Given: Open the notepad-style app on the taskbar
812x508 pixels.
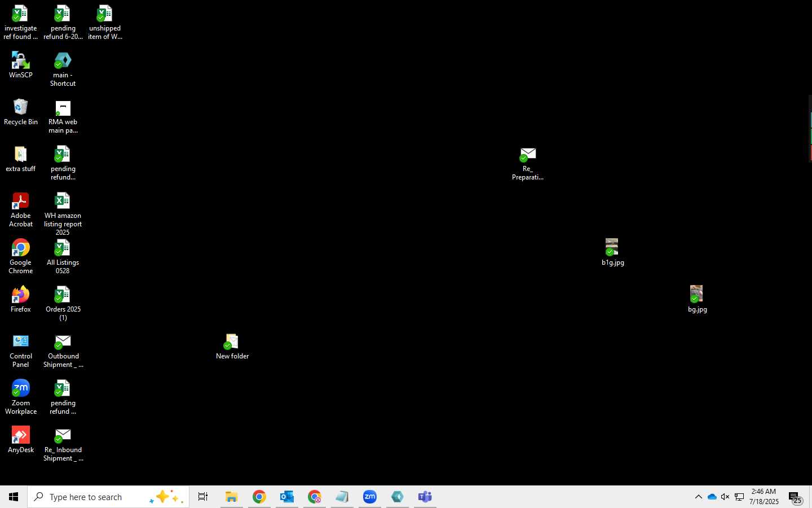Looking at the screenshot, I should pyautogui.click(x=342, y=497).
